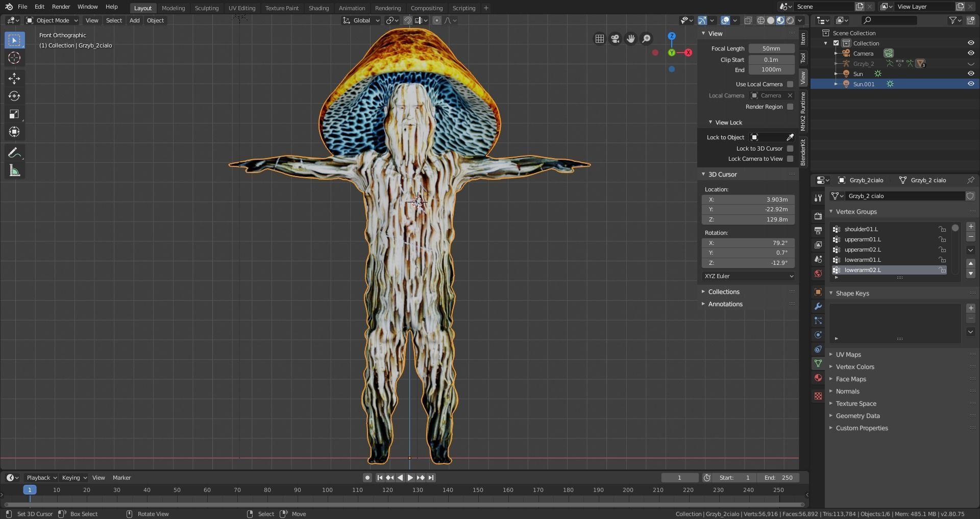
Task: Toggle lock on shoulder01.L vertex group
Action: click(x=942, y=229)
